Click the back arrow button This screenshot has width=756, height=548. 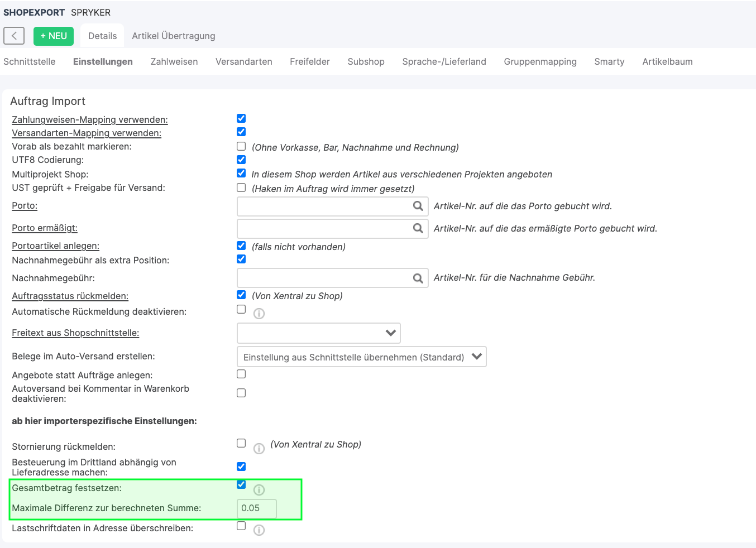(14, 36)
